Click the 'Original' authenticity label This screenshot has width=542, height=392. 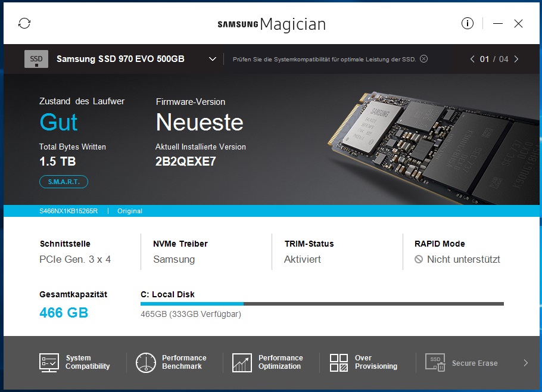(x=130, y=211)
